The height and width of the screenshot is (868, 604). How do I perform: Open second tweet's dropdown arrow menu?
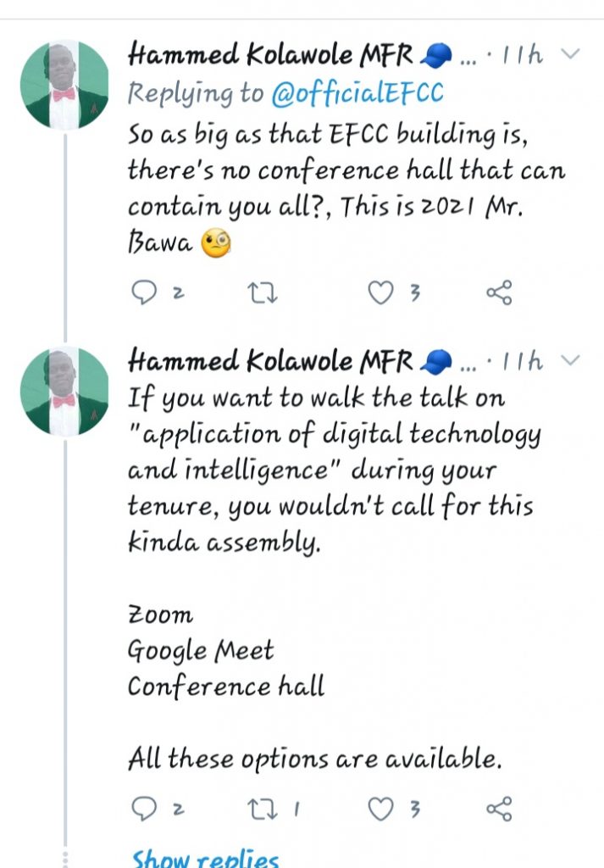[571, 361]
